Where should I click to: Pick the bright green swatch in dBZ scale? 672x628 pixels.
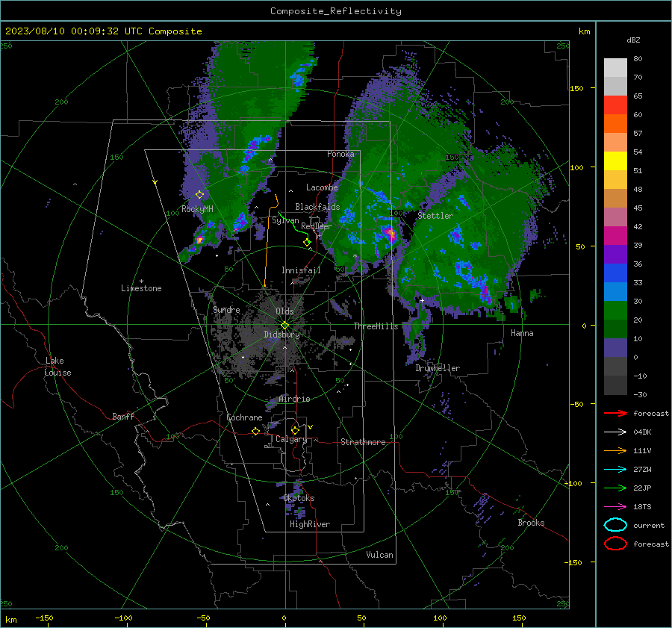pos(615,310)
